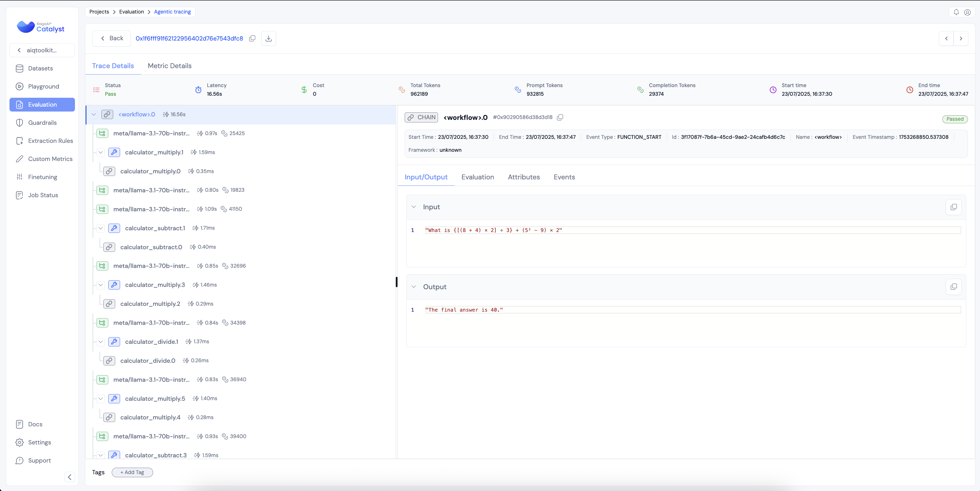Copy the Output content via copy icon
This screenshot has width=980, height=491.
[953, 287]
